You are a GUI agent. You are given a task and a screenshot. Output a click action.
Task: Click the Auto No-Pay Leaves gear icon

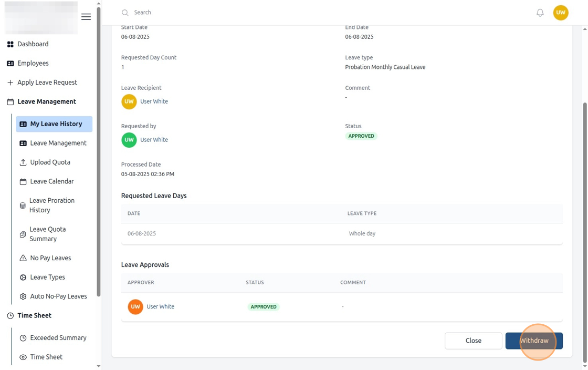click(x=23, y=296)
